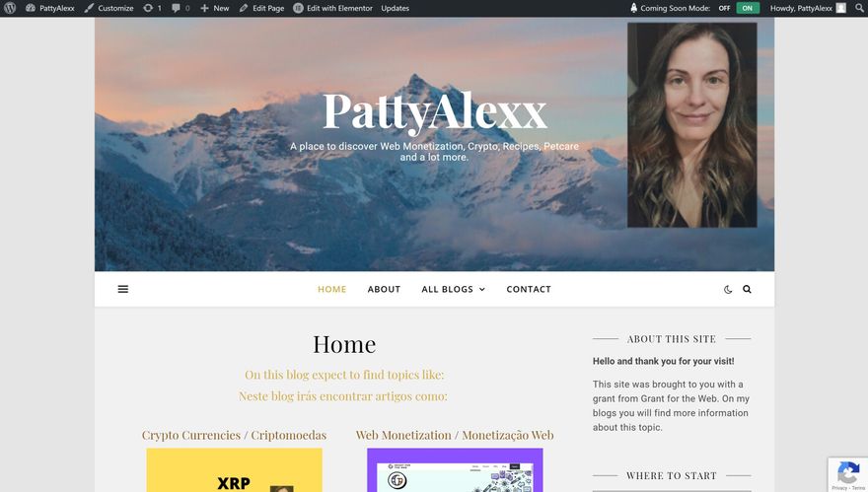Open the XRP crypto post thumbnail

[x=234, y=470]
